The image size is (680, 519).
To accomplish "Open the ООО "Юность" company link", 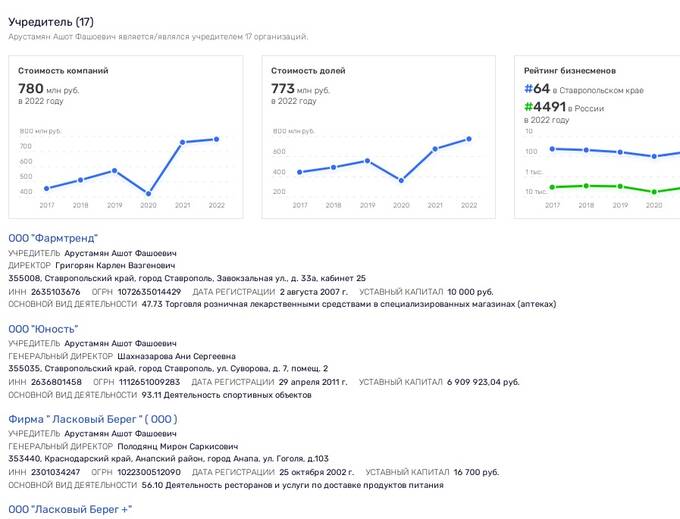I will click(43, 329).
